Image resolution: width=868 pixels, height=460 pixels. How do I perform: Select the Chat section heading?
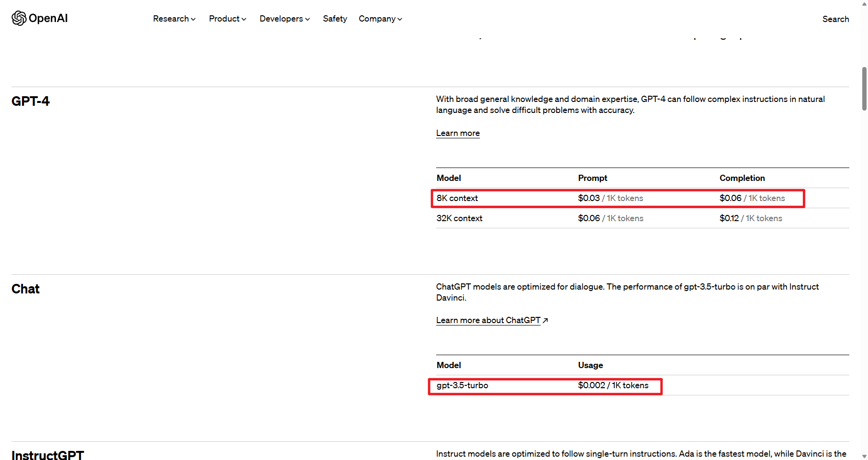25,289
